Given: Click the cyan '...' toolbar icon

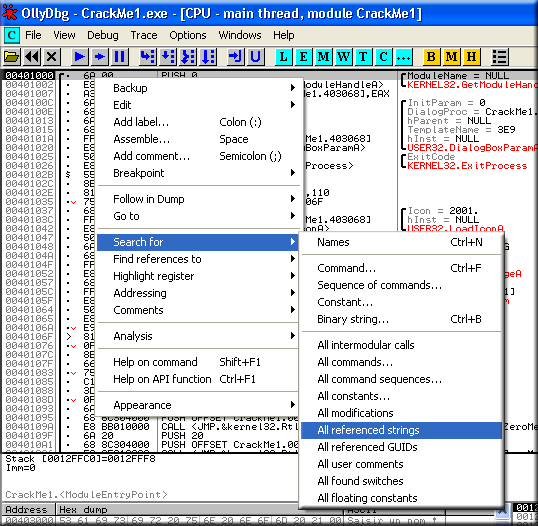Looking at the screenshot, I should pos(403,56).
